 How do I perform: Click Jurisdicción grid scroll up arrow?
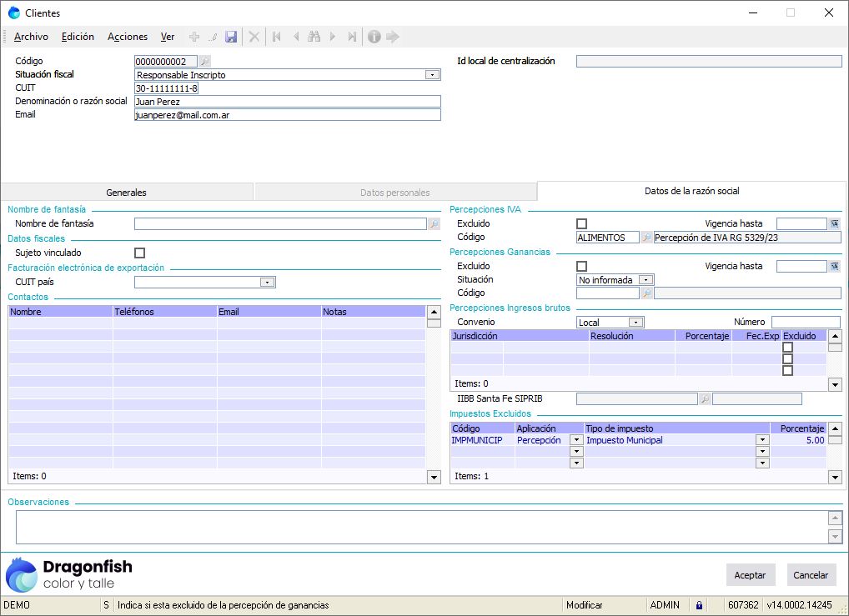coord(835,336)
